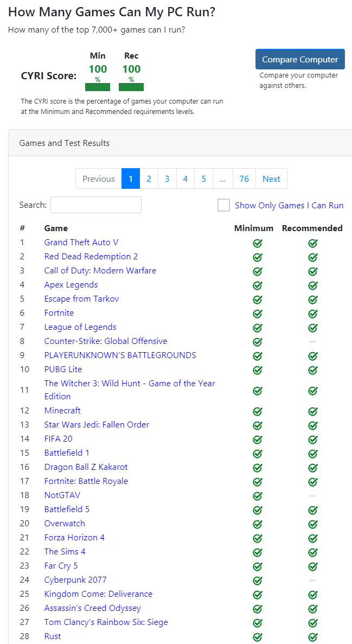Open Star Wars Jedi: Fallen Order link
The height and width of the screenshot is (644, 352).
point(97,425)
